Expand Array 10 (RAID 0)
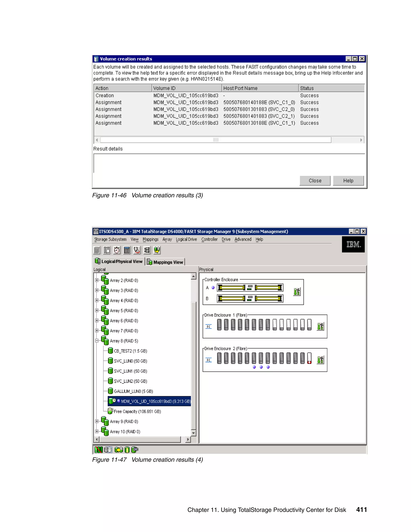Screen dimensions: 411x532 [x=97, y=431]
